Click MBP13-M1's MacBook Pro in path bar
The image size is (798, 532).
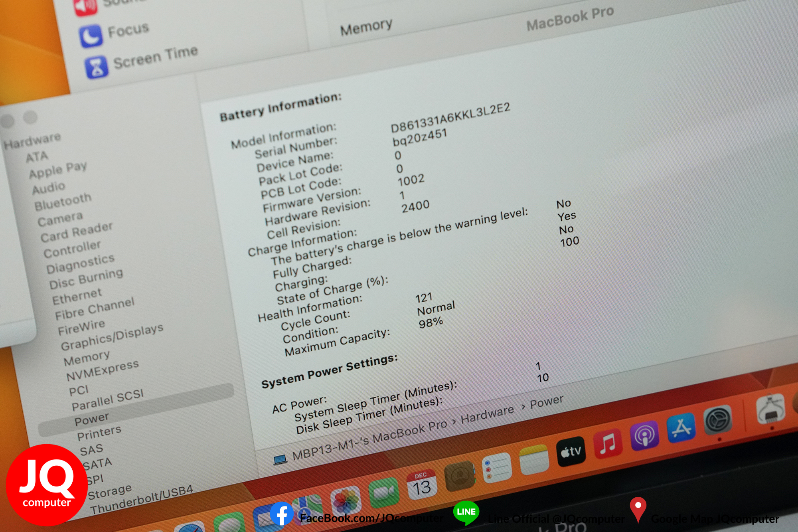[x=369, y=440]
